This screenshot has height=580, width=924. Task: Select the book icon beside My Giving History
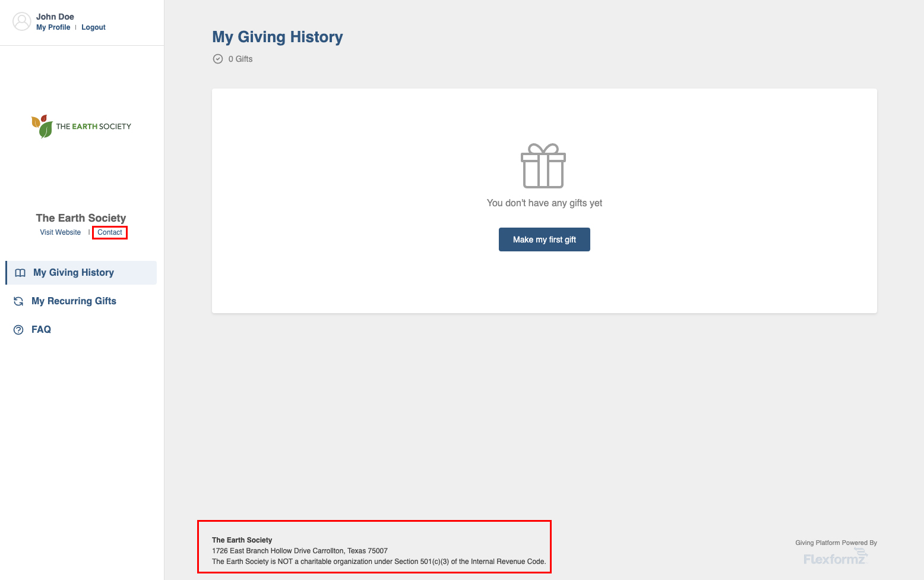[20, 272]
